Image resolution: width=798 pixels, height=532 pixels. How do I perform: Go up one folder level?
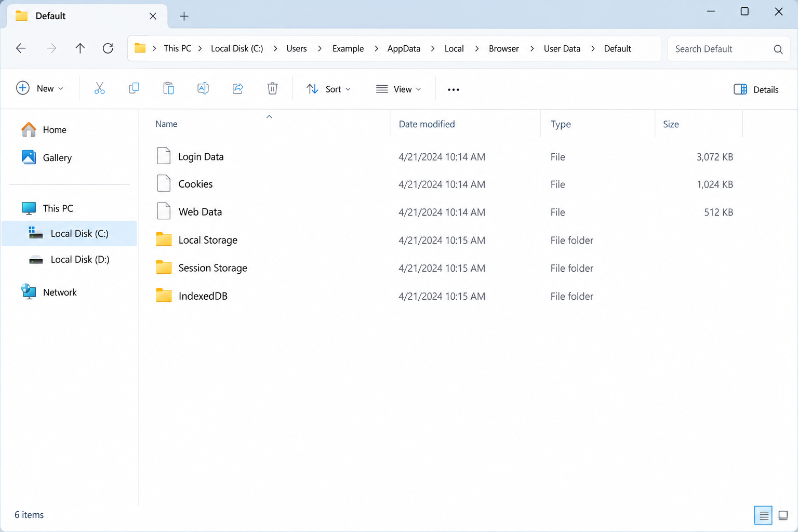pyautogui.click(x=80, y=48)
